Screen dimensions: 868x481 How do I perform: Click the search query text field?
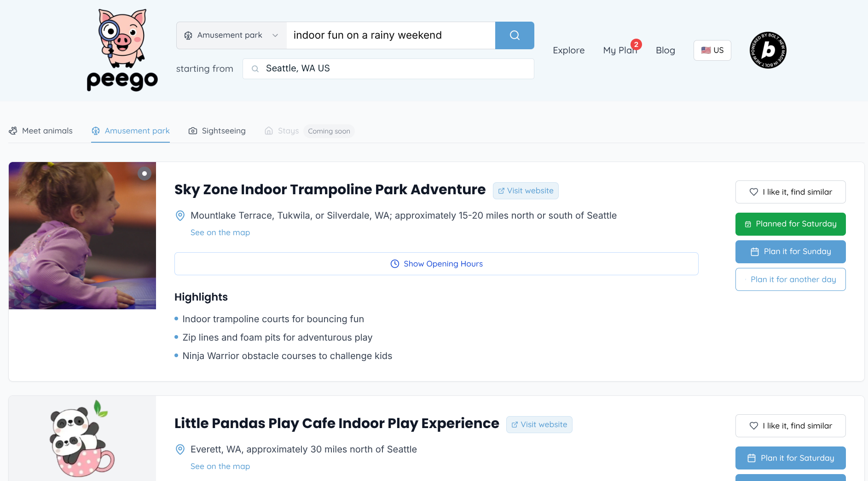pyautogui.click(x=391, y=35)
